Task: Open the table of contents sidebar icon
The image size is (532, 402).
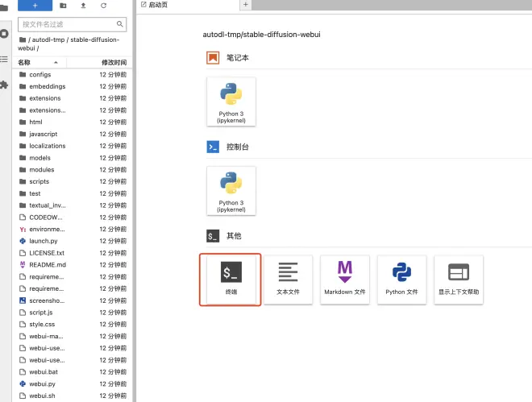Action: pos(4,60)
